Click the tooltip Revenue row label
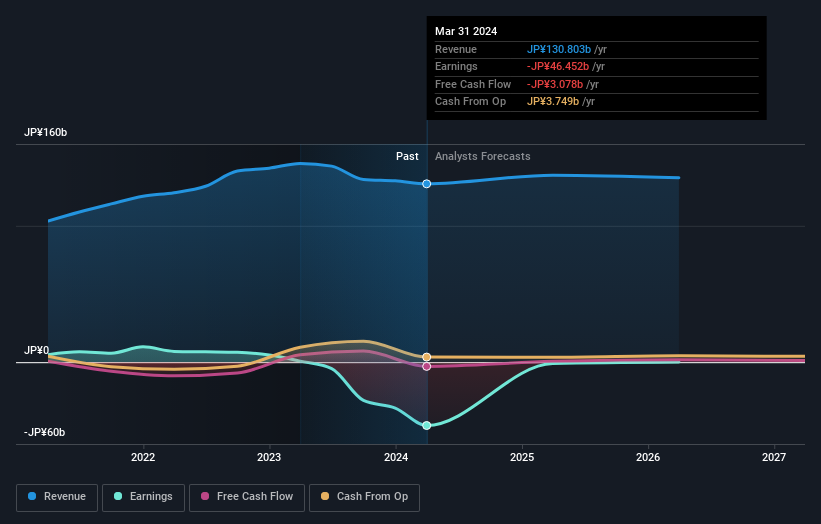The width and height of the screenshot is (821, 524). pyautogui.click(x=456, y=49)
